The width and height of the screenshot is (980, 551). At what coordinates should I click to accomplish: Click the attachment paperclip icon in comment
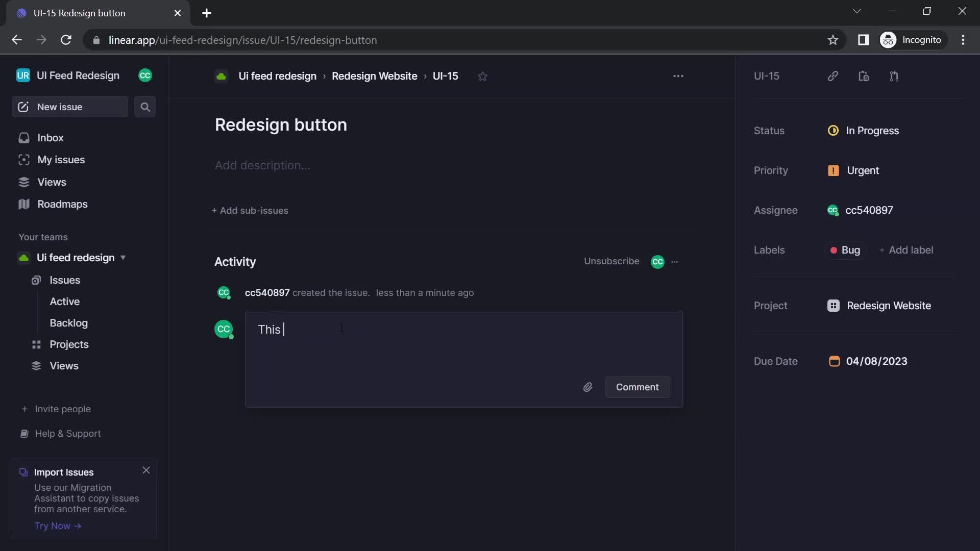click(x=587, y=387)
